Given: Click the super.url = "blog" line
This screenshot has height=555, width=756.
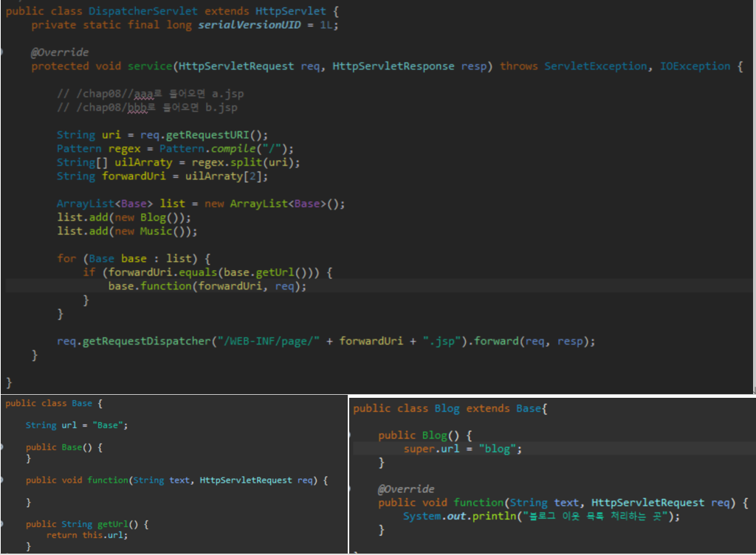Looking at the screenshot, I should tap(463, 449).
